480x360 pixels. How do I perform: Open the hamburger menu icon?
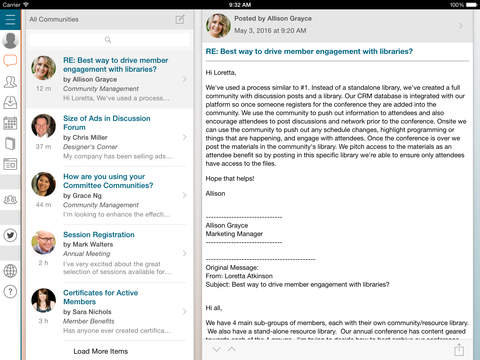coord(10,19)
